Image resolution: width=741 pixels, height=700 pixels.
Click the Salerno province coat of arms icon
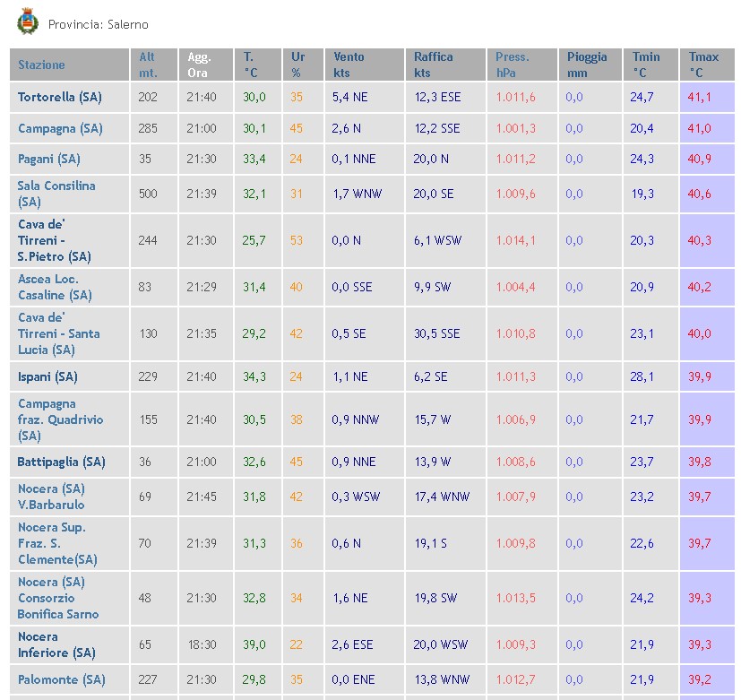(x=28, y=22)
